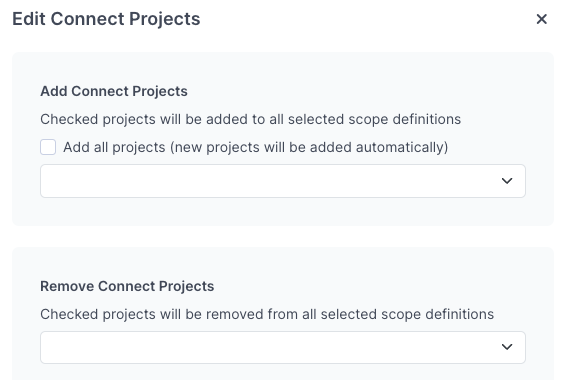Click the Add Connect Projects heading

(x=114, y=91)
